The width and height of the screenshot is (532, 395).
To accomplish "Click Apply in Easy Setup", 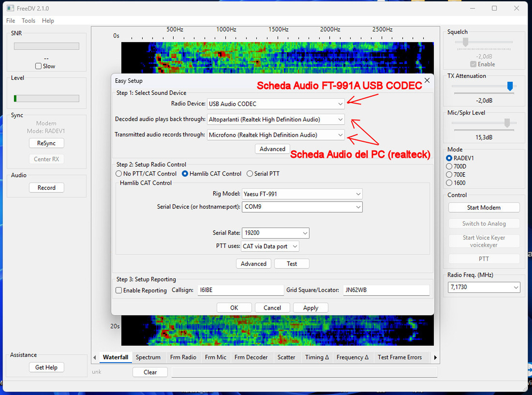I will 310,308.
